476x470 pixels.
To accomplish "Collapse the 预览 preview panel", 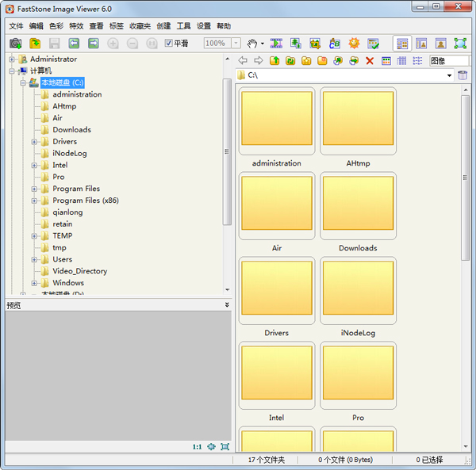I will click(x=227, y=304).
